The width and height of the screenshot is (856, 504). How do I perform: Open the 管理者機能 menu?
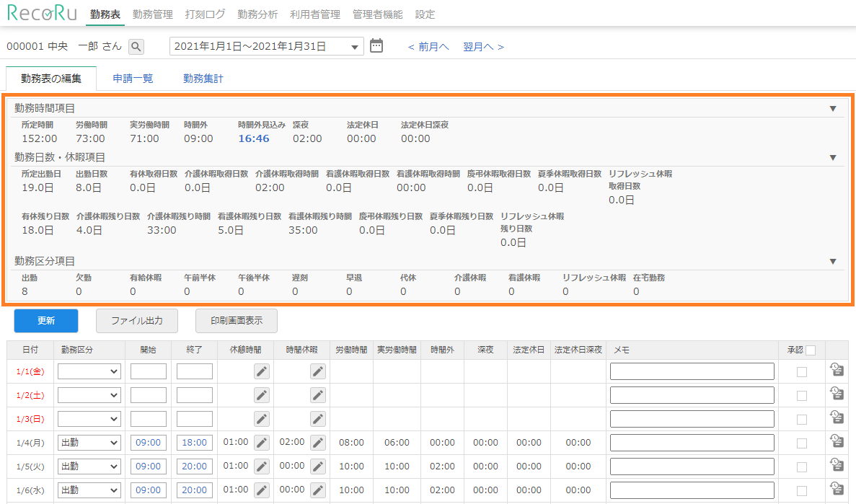tap(378, 14)
